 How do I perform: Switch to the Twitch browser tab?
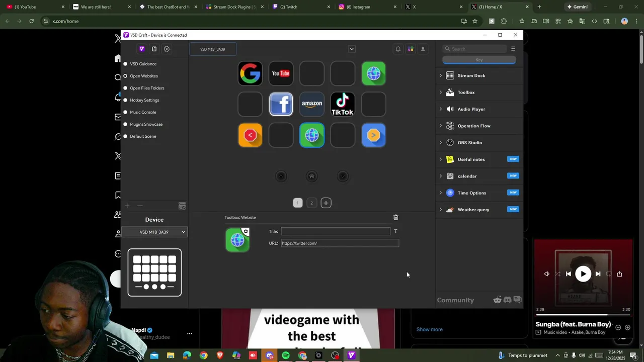tap(302, 7)
